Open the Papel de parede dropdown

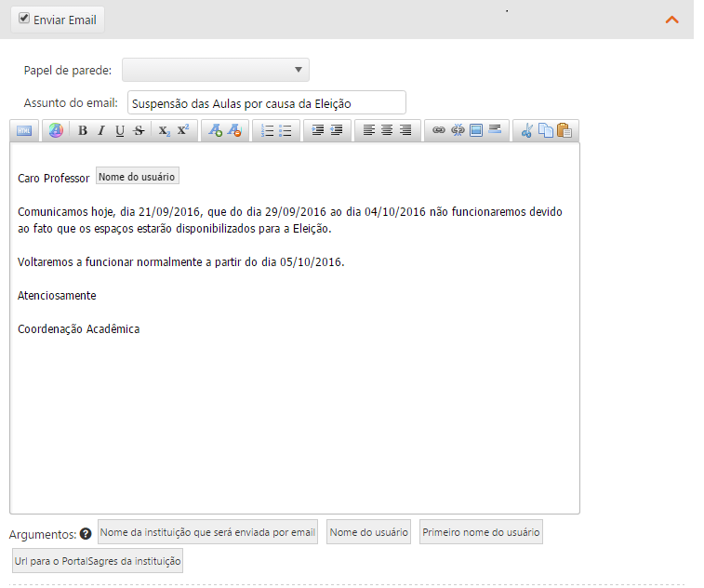(216, 70)
